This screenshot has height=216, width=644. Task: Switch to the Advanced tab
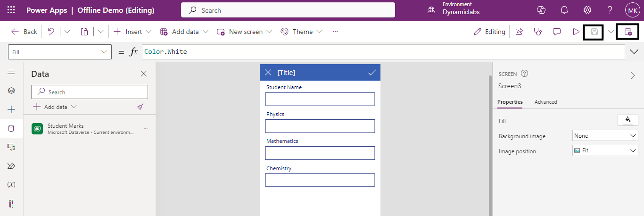click(x=545, y=102)
